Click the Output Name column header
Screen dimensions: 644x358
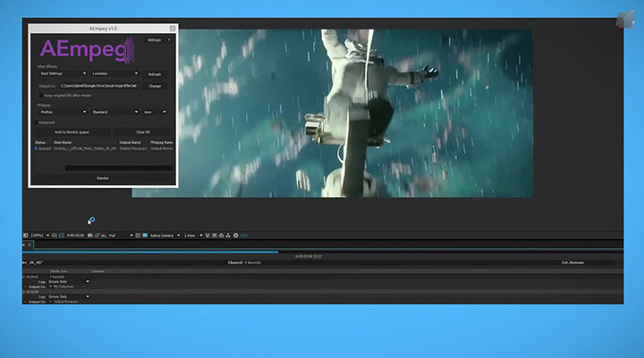pos(130,142)
